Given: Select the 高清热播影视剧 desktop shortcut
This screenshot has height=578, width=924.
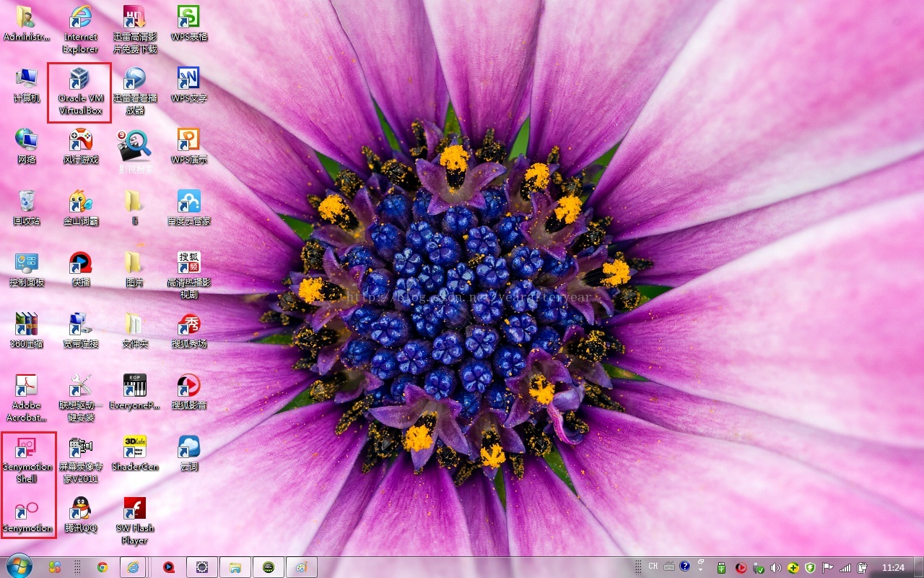Looking at the screenshot, I should tap(189, 275).
